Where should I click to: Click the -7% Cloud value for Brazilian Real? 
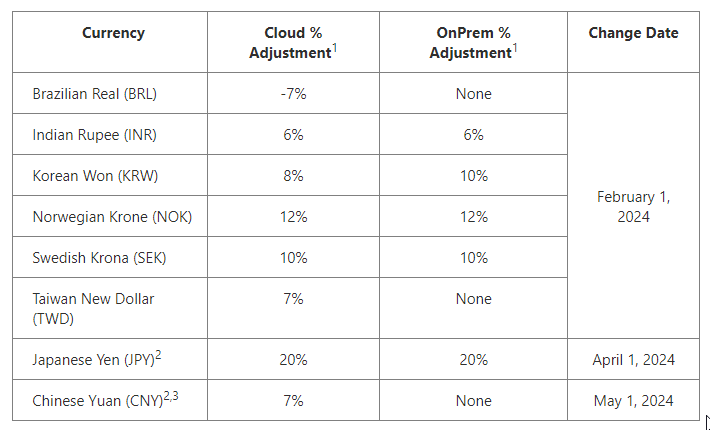click(292, 94)
